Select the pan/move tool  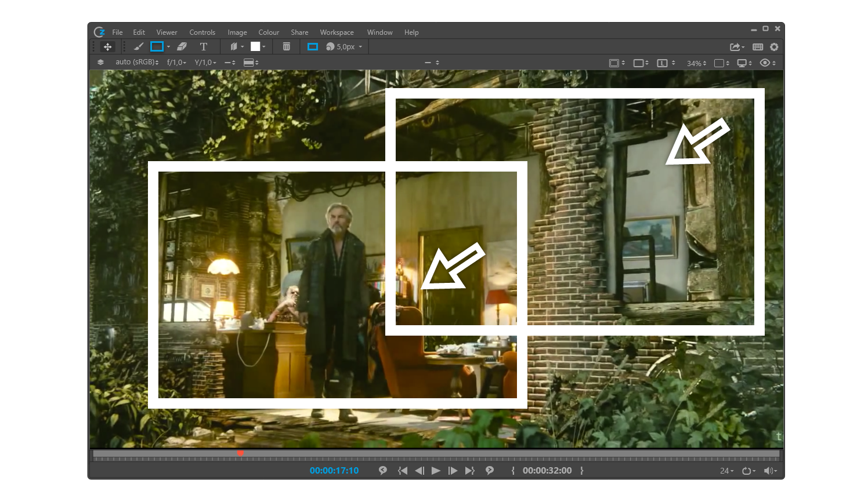tap(107, 47)
